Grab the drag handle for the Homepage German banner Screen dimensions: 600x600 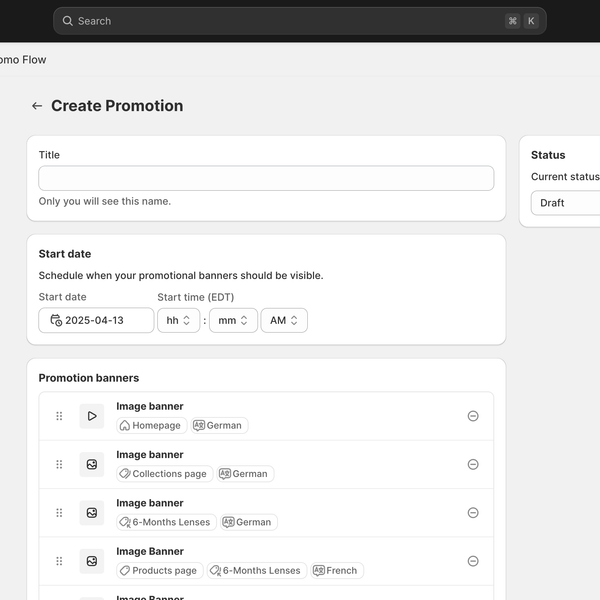click(59, 416)
